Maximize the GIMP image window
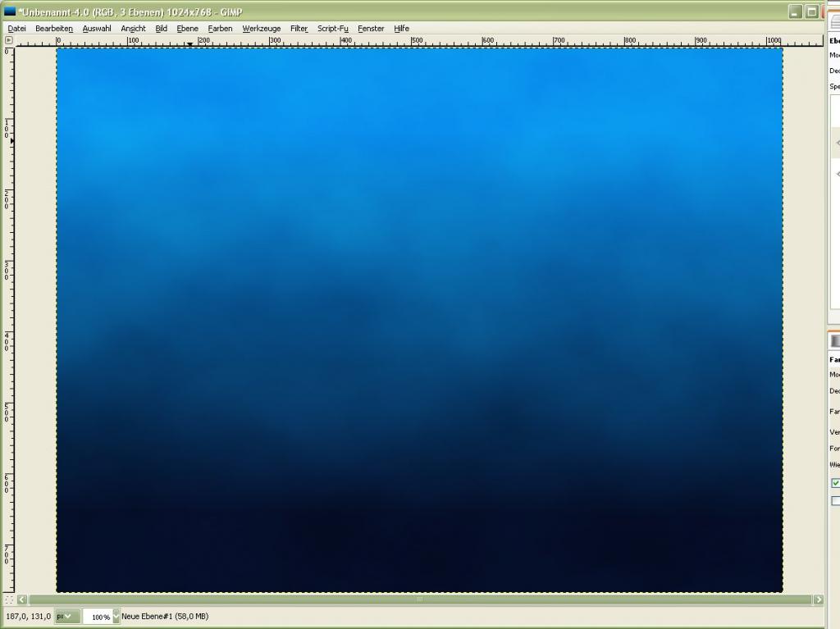This screenshot has width=840, height=629. [x=812, y=11]
